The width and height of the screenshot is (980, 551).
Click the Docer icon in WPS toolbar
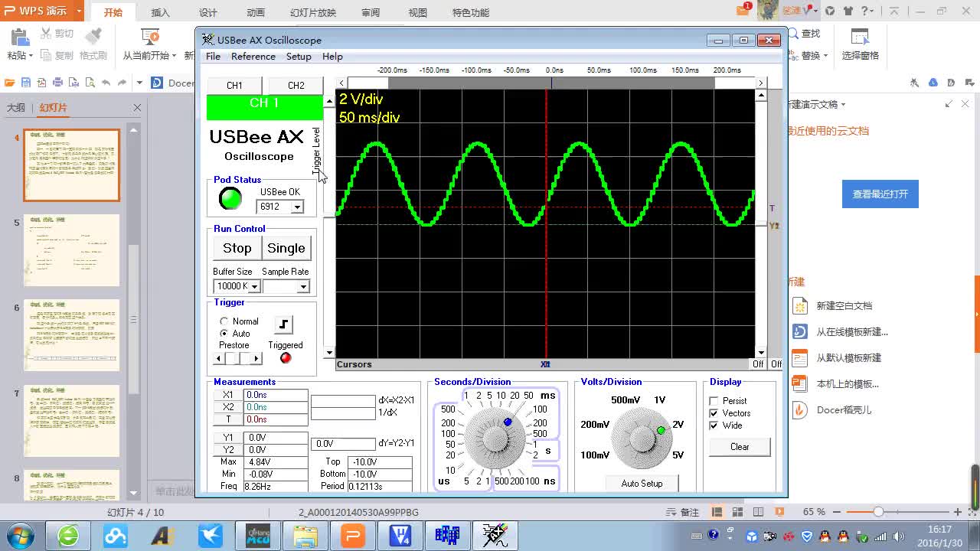point(157,83)
